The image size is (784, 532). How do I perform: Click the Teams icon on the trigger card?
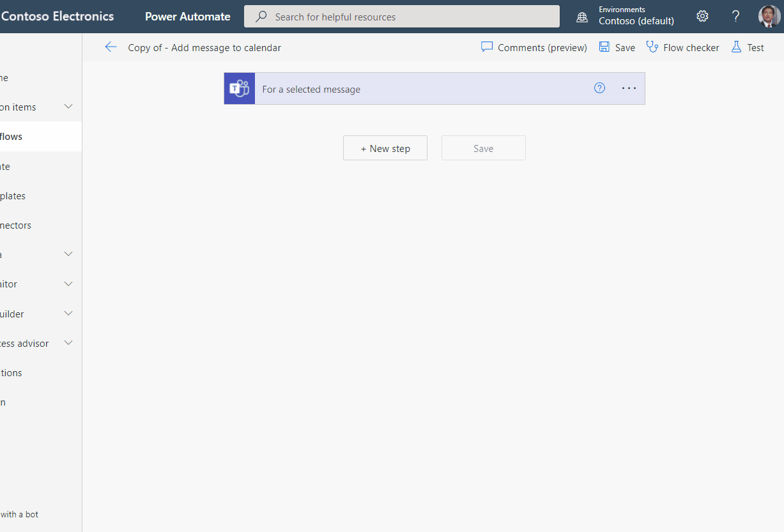click(x=240, y=89)
